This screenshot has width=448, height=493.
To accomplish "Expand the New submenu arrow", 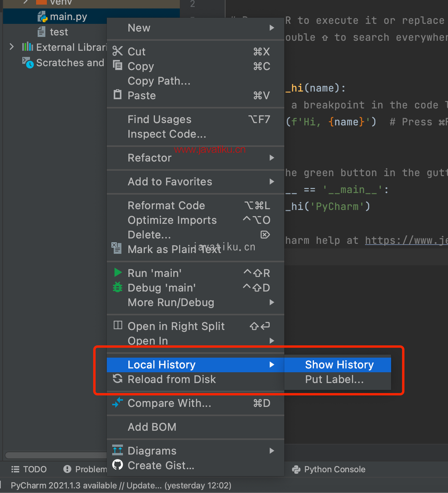I will (272, 28).
